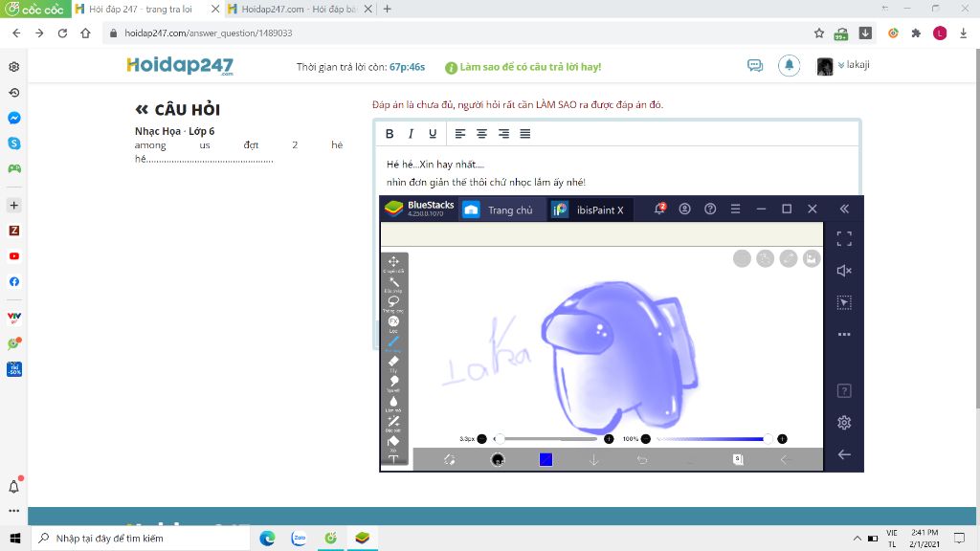The height and width of the screenshot is (551, 980).
Task: Open the layers icon in ibisPaint bottom bar
Action: tap(738, 460)
